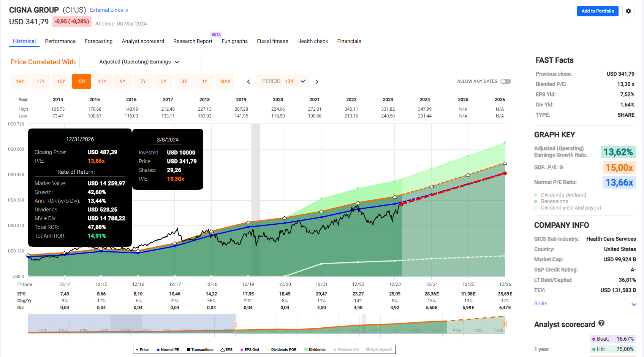Click the next period arrow
Image resolution: width=644 pixels, height=357 pixels.
(317, 82)
